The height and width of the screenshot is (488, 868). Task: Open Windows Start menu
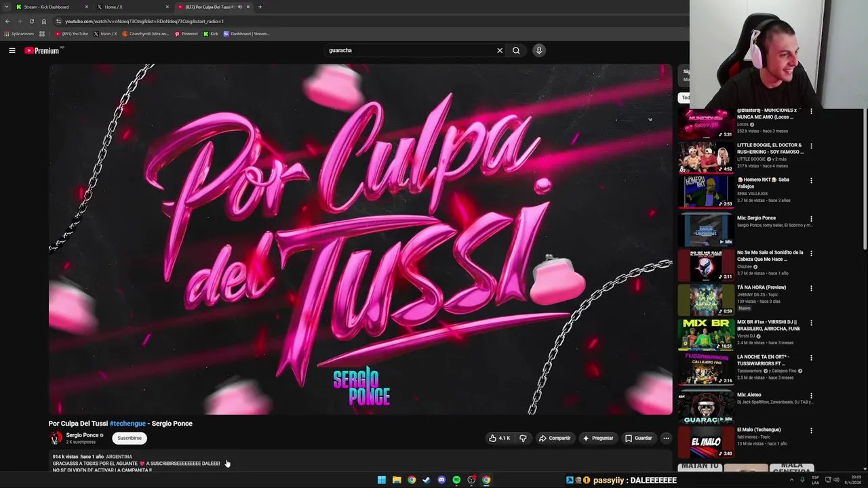pyautogui.click(x=382, y=480)
